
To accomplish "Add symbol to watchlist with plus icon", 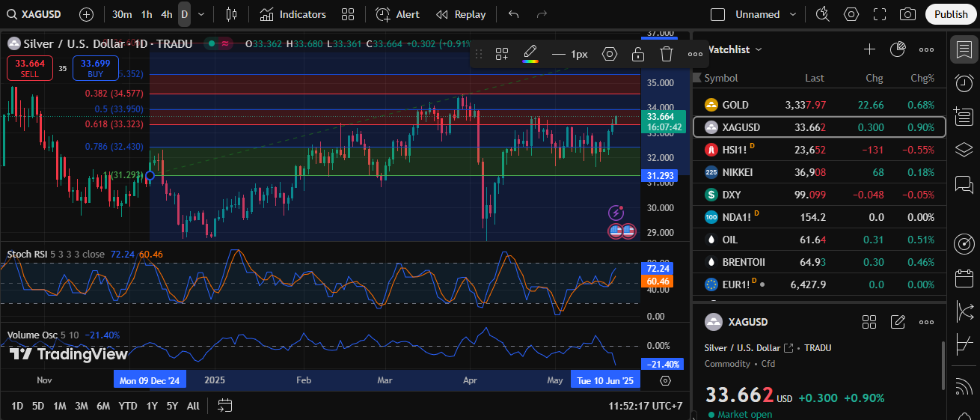I will pos(869,49).
